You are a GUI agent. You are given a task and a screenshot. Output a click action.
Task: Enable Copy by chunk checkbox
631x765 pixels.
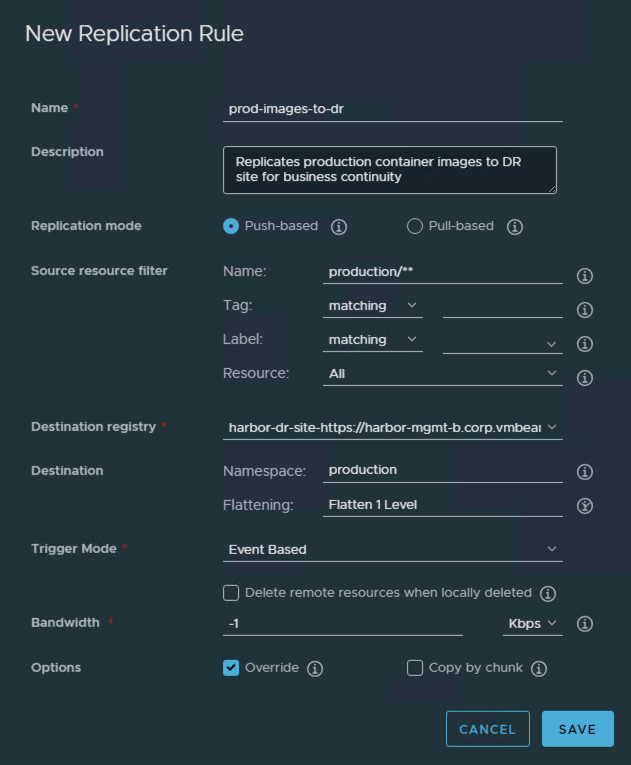pos(415,668)
